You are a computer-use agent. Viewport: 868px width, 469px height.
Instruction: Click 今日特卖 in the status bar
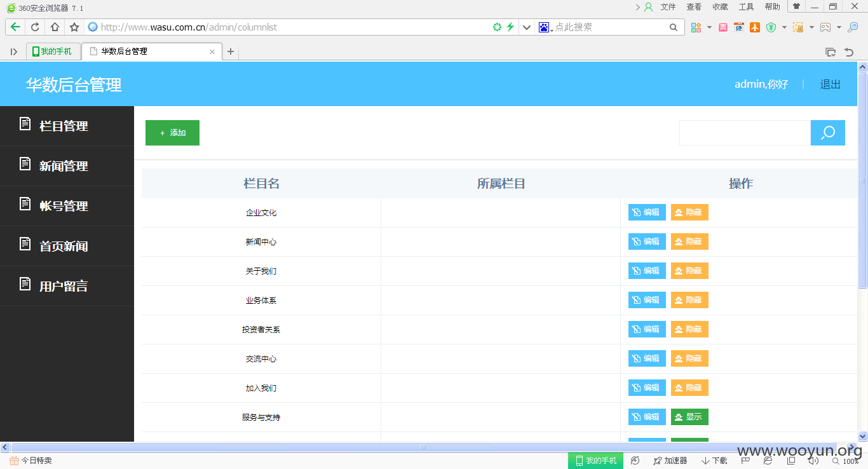coord(31,461)
